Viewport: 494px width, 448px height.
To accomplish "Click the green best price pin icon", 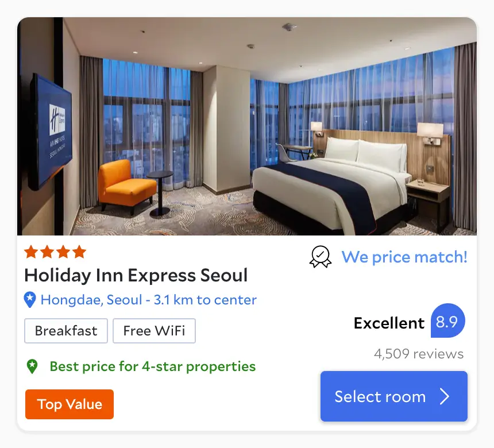I will [32, 366].
